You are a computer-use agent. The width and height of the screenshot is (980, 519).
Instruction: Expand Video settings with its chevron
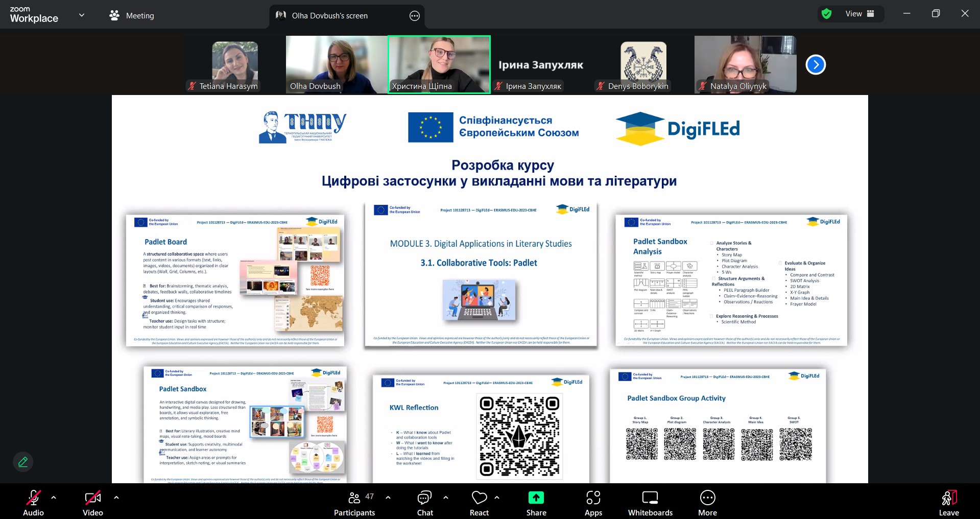tap(116, 498)
